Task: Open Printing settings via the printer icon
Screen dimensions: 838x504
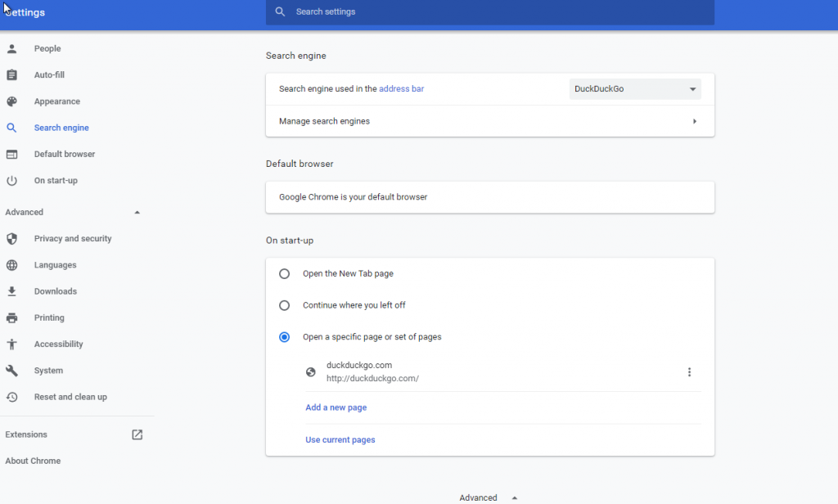Action: [x=12, y=317]
